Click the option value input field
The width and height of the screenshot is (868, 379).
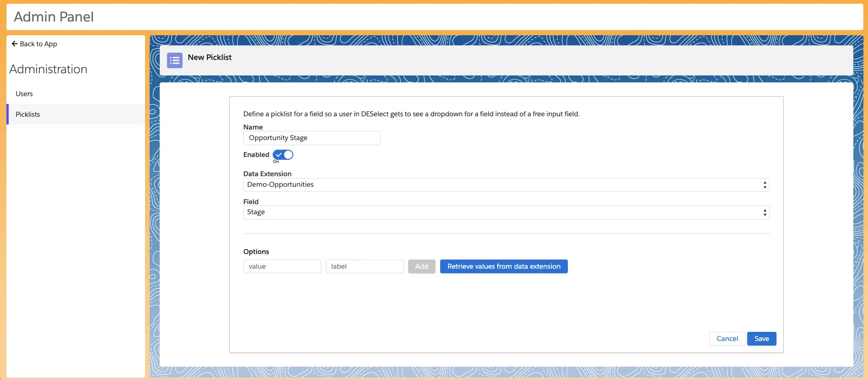(282, 266)
